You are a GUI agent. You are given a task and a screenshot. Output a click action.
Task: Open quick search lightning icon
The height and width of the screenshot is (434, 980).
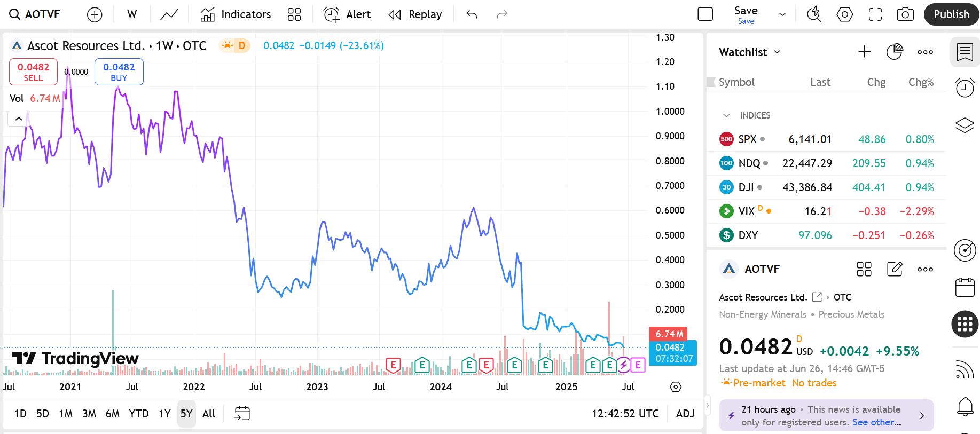pos(814,14)
